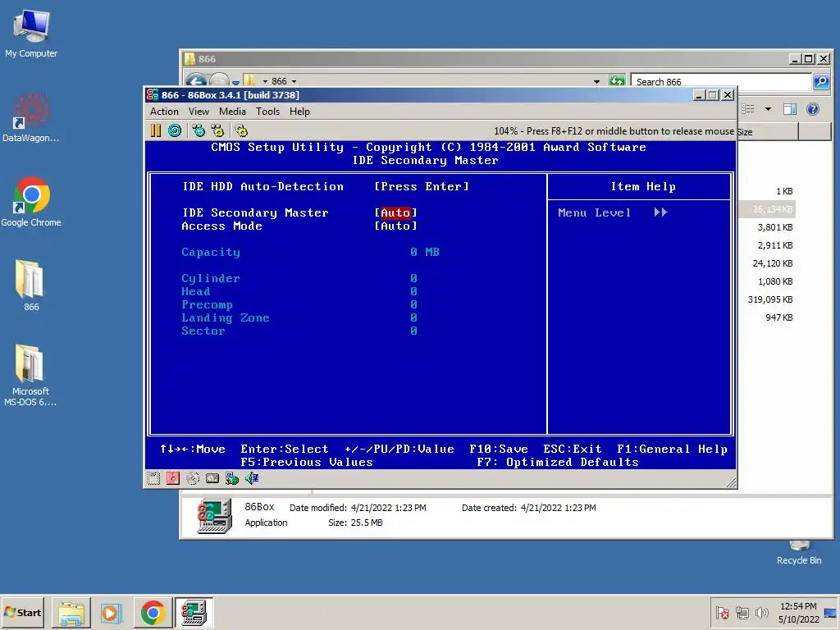Open the Tools menu in 86Box
Screen dimensions: 840x630
267,112
